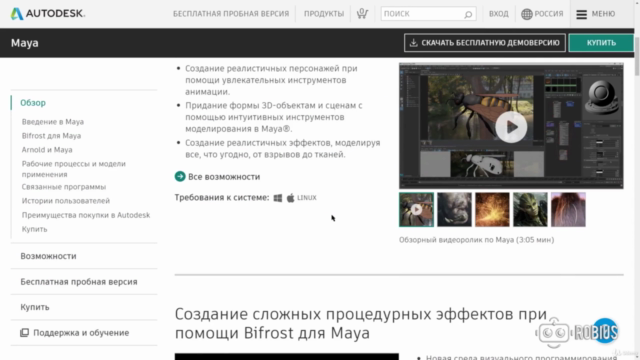The image size is (640, 360).
Task: Open Преимущества покупки в Autodesk link
Action: point(86,215)
